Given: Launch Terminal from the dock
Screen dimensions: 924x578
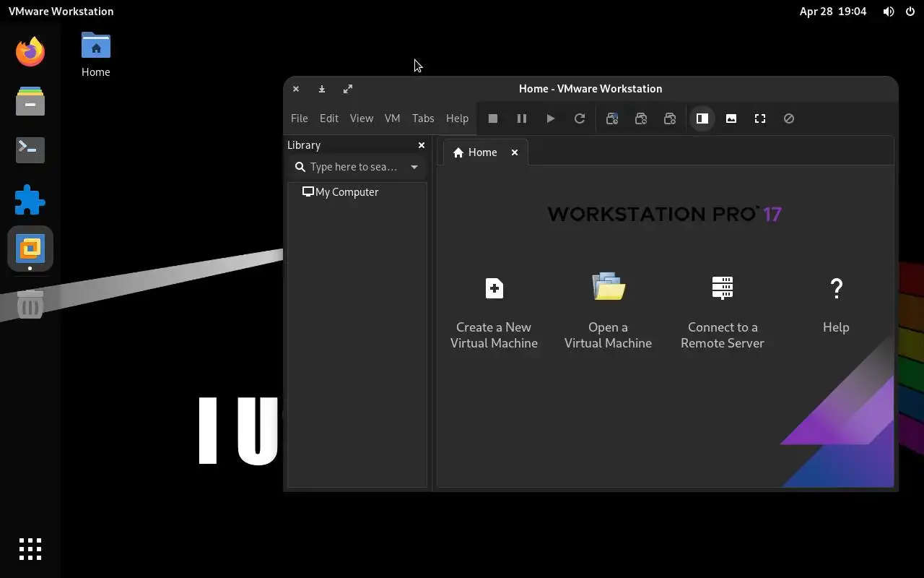Looking at the screenshot, I should coord(30,150).
